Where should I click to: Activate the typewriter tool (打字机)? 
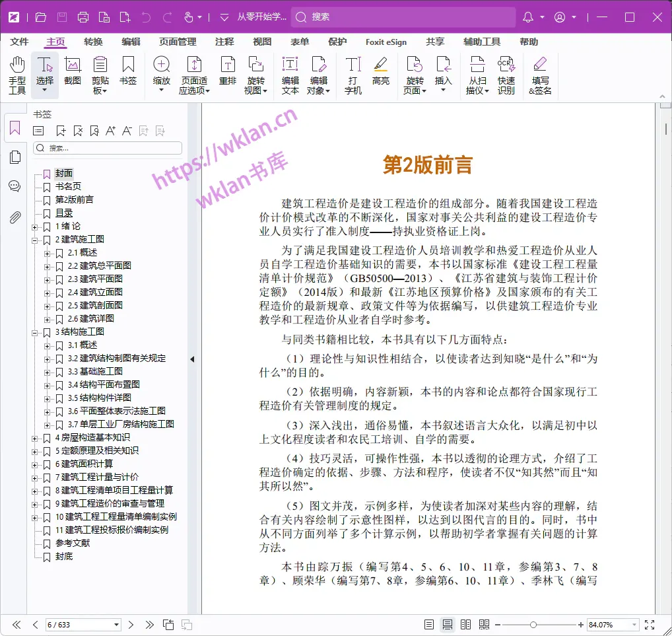[353, 73]
